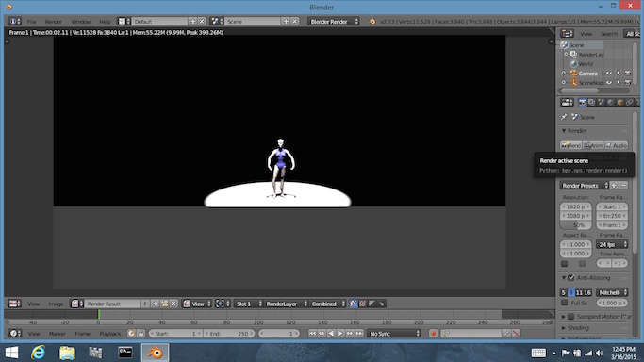Pin the Scene properties context
This screenshot has width=644, height=362.
(x=564, y=117)
